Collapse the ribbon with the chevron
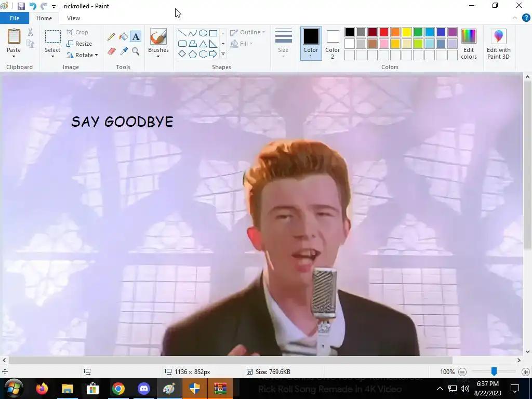532x399 pixels. 515,18
